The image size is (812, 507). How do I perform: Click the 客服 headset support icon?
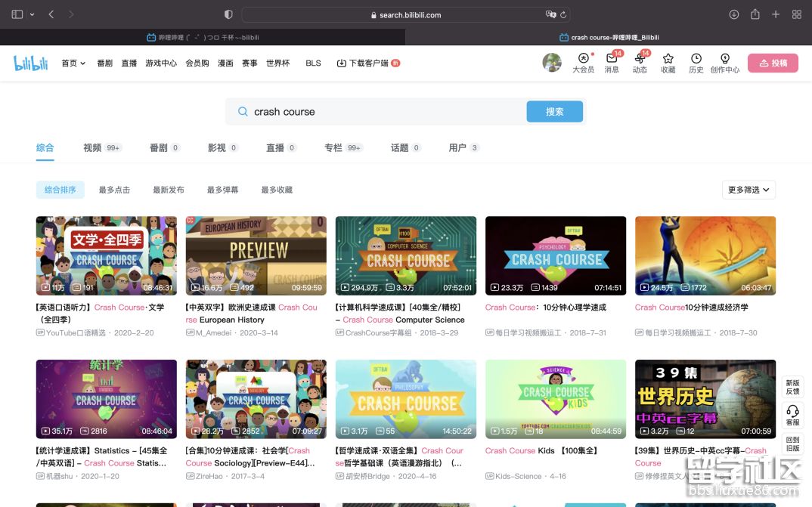[x=792, y=411]
